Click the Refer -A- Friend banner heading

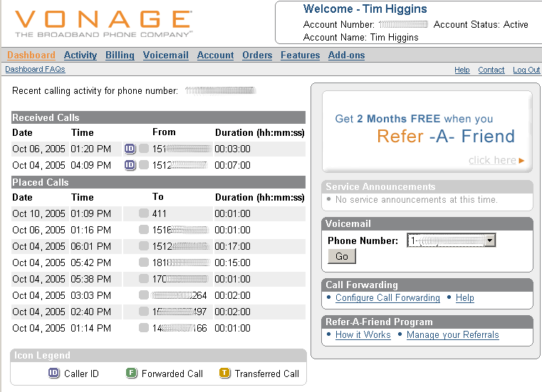pos(446,136)
